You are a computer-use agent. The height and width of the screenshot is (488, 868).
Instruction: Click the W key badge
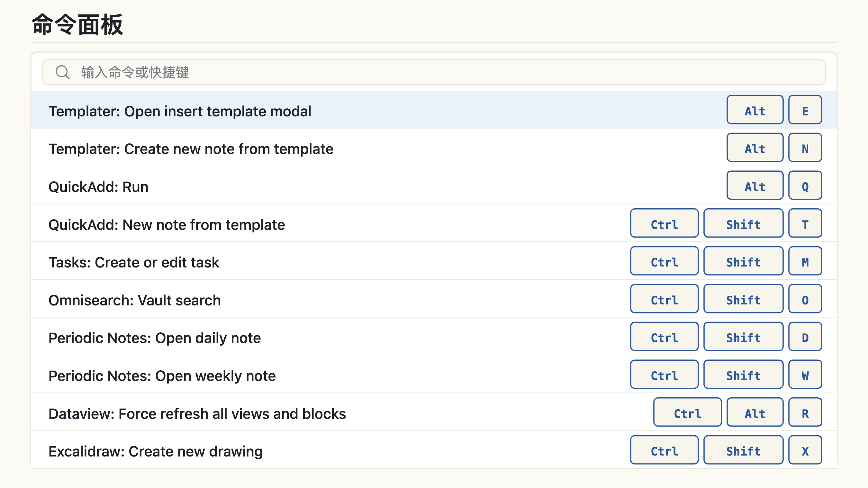[x=805, y=374]
